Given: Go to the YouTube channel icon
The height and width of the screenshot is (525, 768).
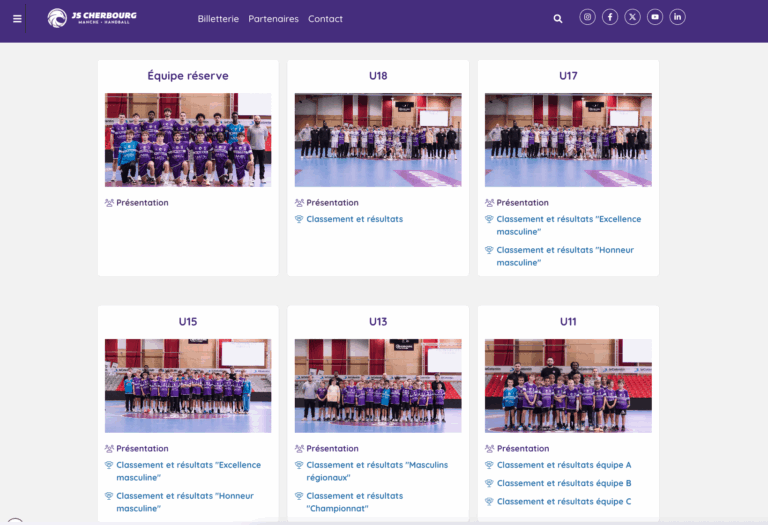Looking at the screenshot, I should coord(655,17).
